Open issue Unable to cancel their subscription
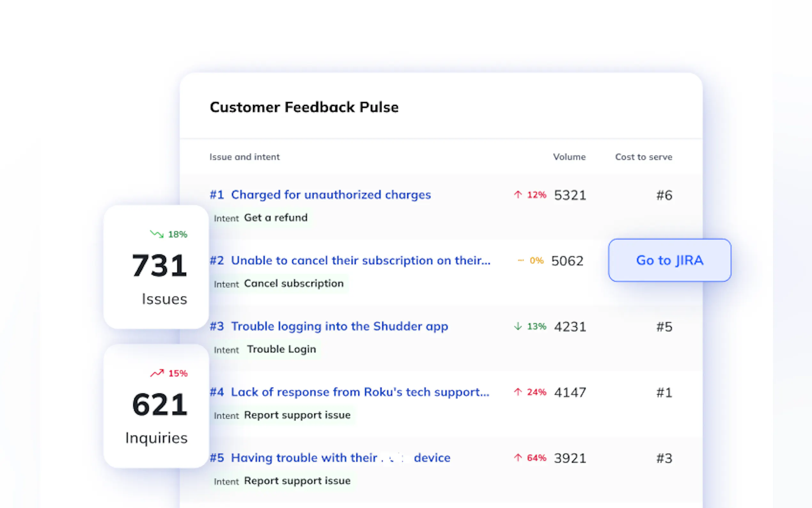Viewport: 812px width, 508px height. tap(361, 261)
